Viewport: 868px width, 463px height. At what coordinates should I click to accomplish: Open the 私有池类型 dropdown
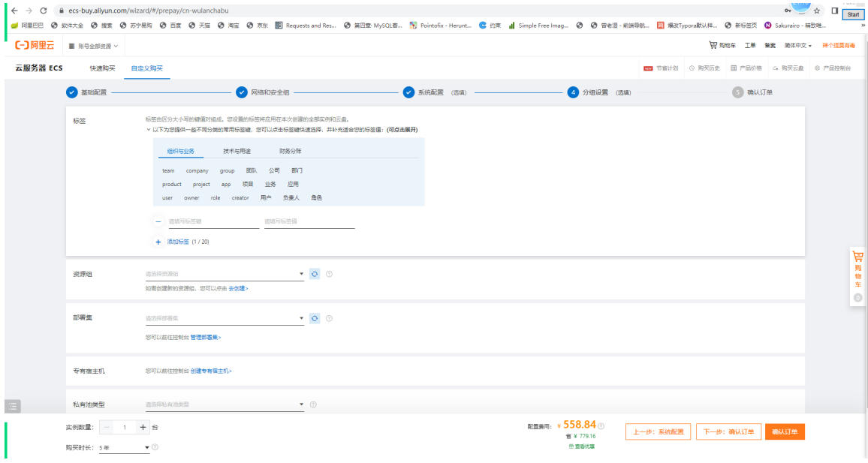click(225, 404)
